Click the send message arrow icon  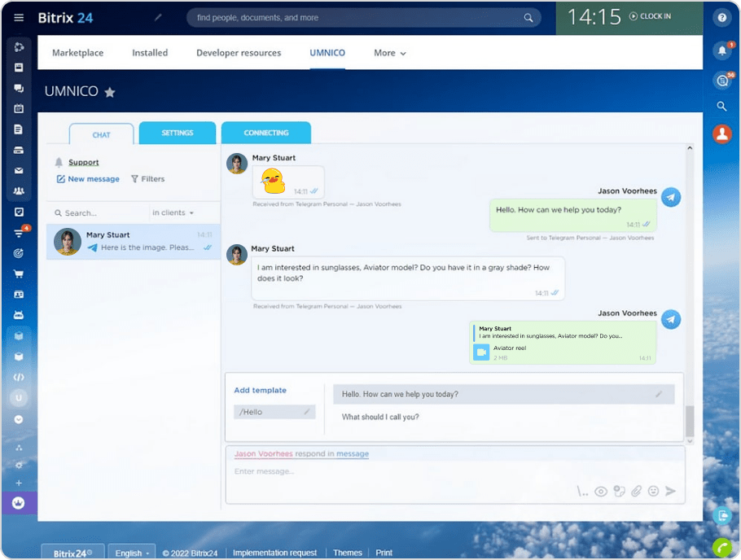pyautogui.click(x=671, y=492)
